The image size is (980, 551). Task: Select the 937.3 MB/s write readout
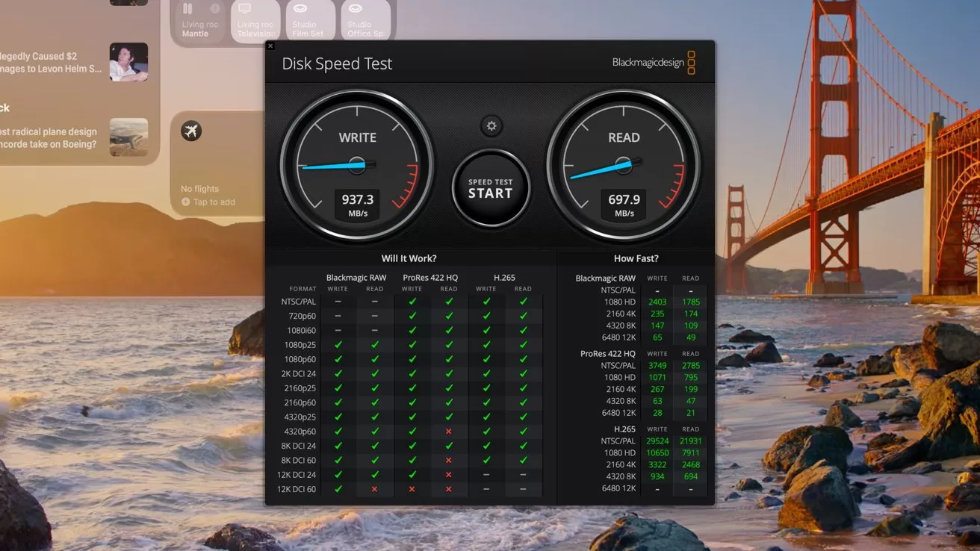(357, 205)
